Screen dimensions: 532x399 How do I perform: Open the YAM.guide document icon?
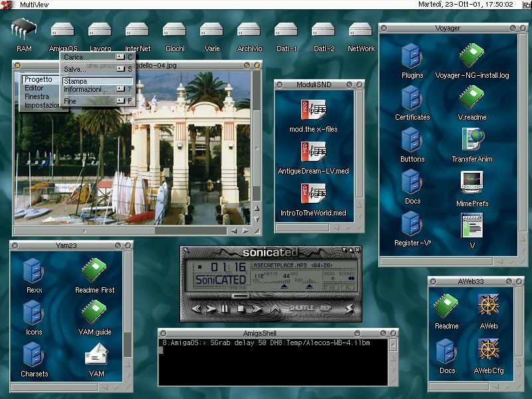click(x=94, y=313)
